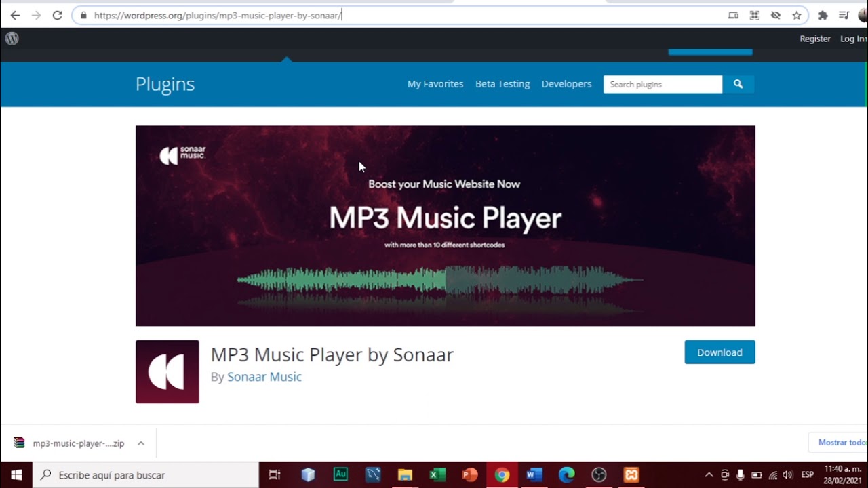Viewport: 868px width, 488px height.
Task: Click the wordpress.org URL in address bar
Action: [x=218, y=15]
